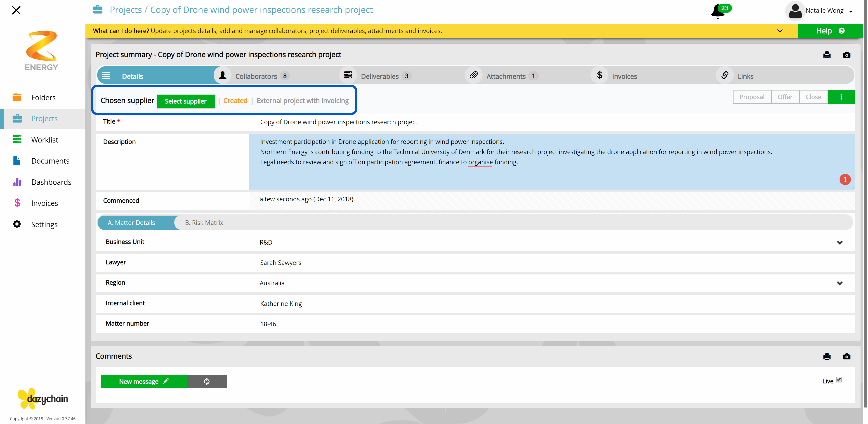Click inside the Description text area
The width and height of the screenshot is (868, 424).
552,162
